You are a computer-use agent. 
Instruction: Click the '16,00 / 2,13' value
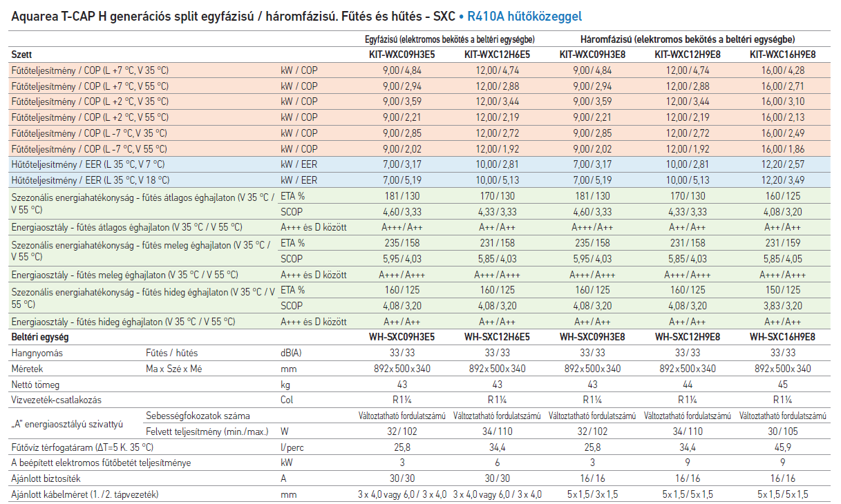[x=783, y=117]
